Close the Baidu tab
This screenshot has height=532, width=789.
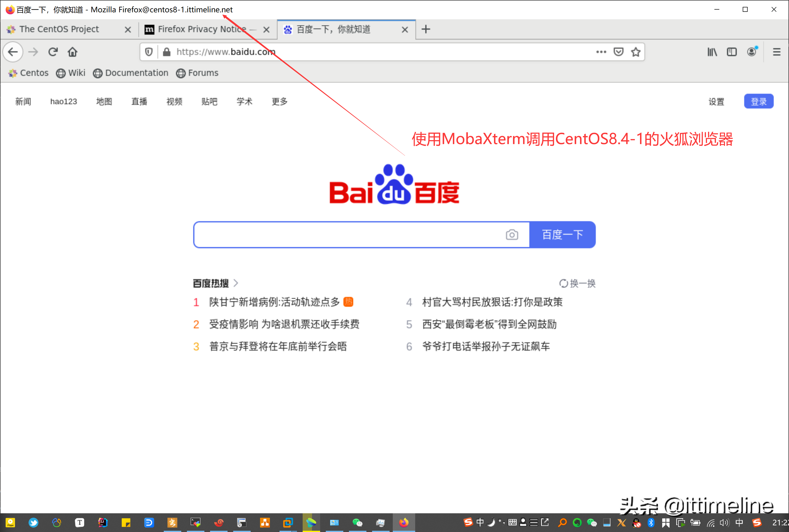point(405,30)
